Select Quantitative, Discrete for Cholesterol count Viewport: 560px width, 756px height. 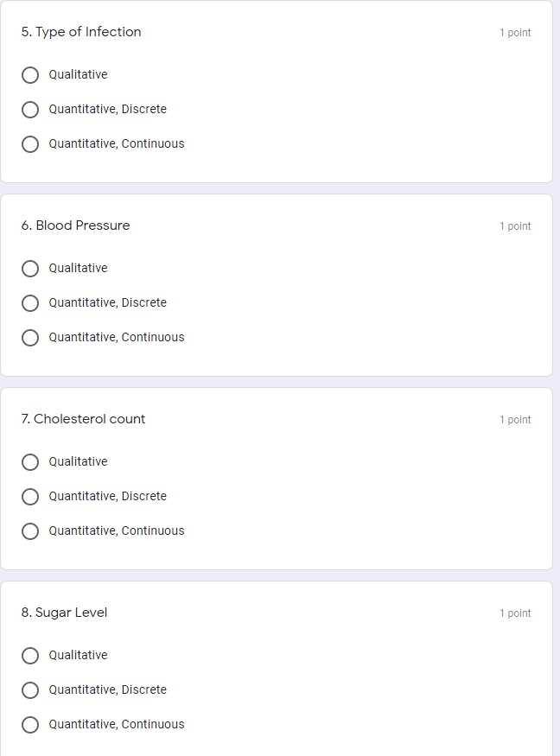tap(30, 497)
